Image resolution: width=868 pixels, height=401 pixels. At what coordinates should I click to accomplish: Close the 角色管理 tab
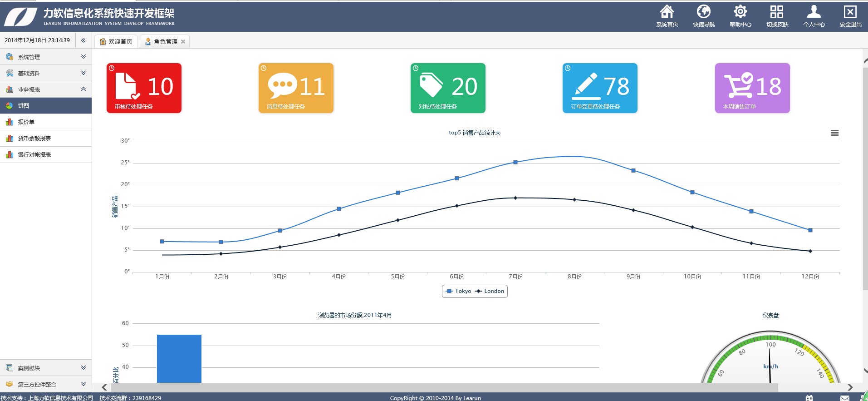(x=183, y=41)
